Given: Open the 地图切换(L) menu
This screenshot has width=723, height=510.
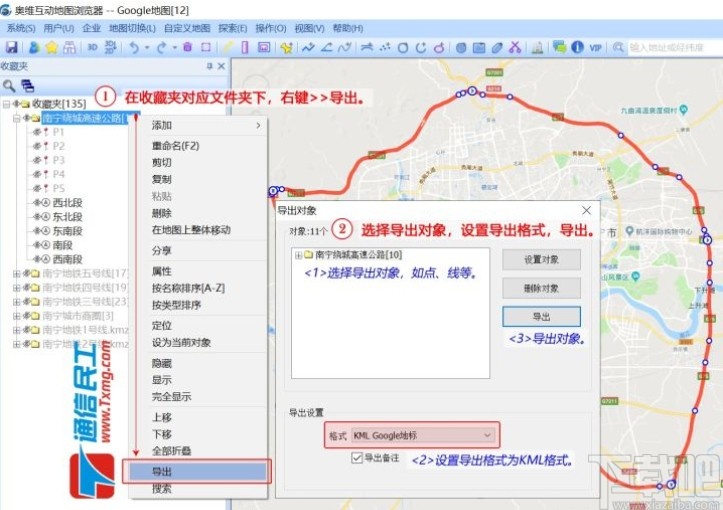Looking at the screenshot, I should click(132, 28).
